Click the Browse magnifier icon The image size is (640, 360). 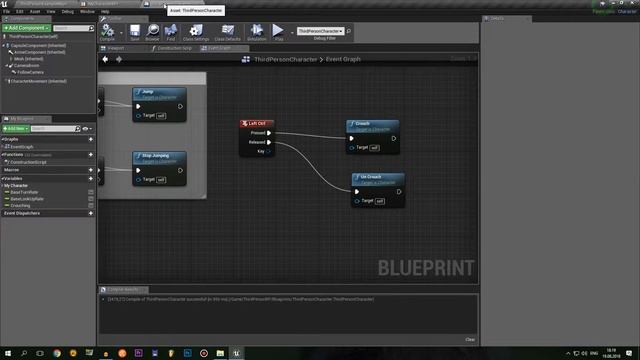[153, 31]
